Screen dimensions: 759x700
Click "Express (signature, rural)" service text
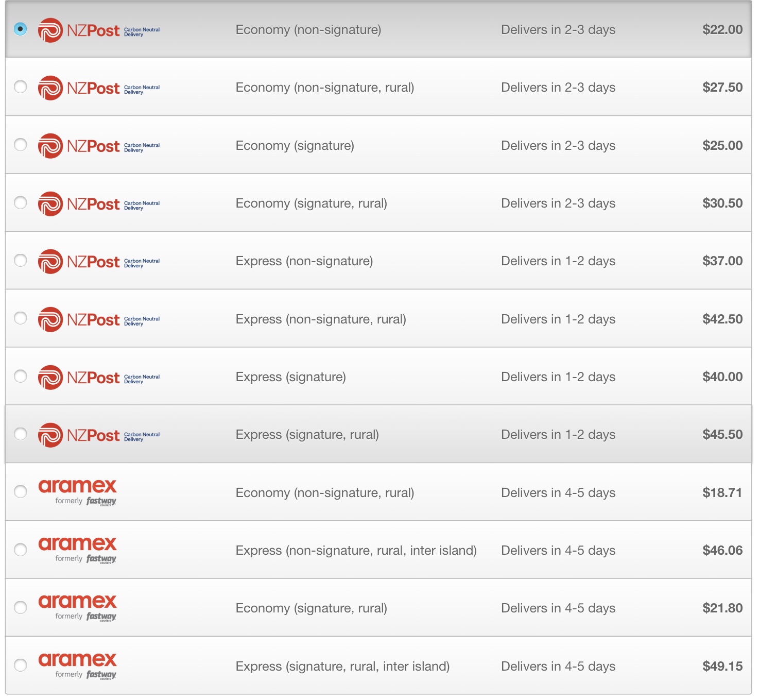307,435
